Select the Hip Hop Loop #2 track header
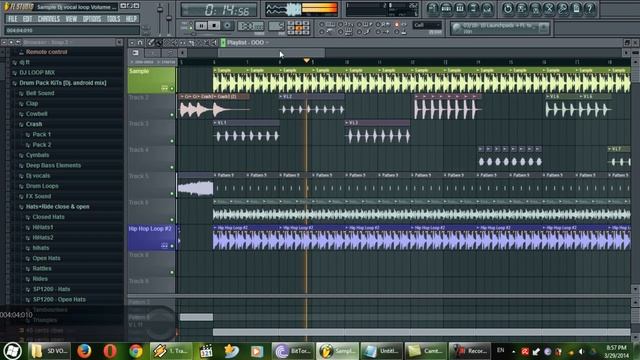The image size is (640, 360). 151,238
